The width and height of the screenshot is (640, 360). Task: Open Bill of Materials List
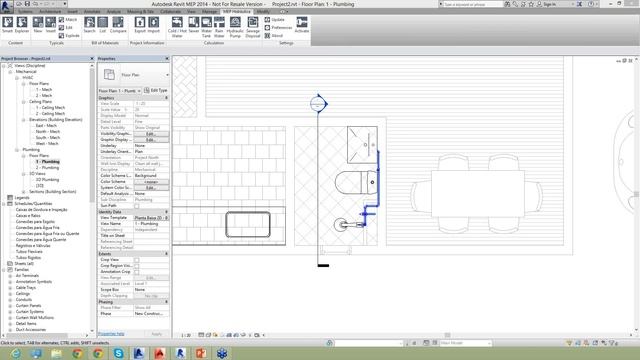[x=102, y=25]
